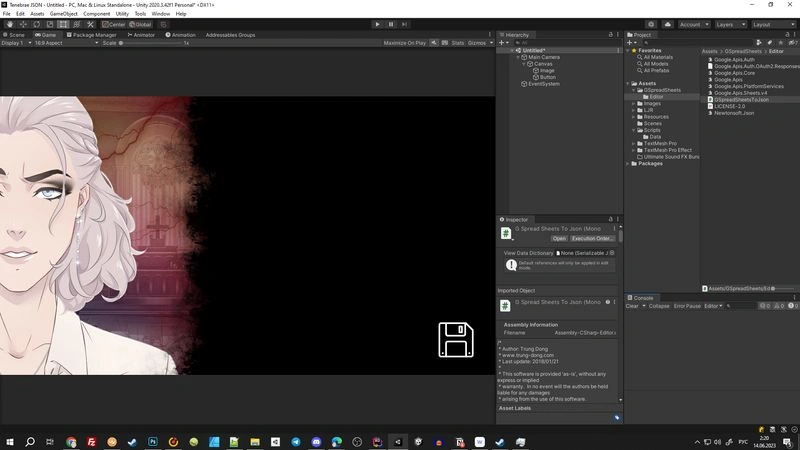Image resolution: width=800 pixels, height=450 pixels.
Task: Lock the Inspector panel
Action: pos(611,219)
